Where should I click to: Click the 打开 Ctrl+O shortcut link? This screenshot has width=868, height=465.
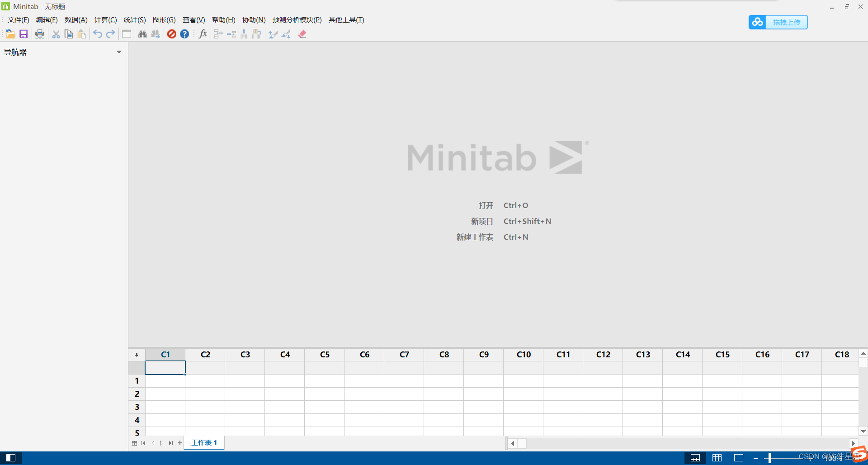(504, 205)
